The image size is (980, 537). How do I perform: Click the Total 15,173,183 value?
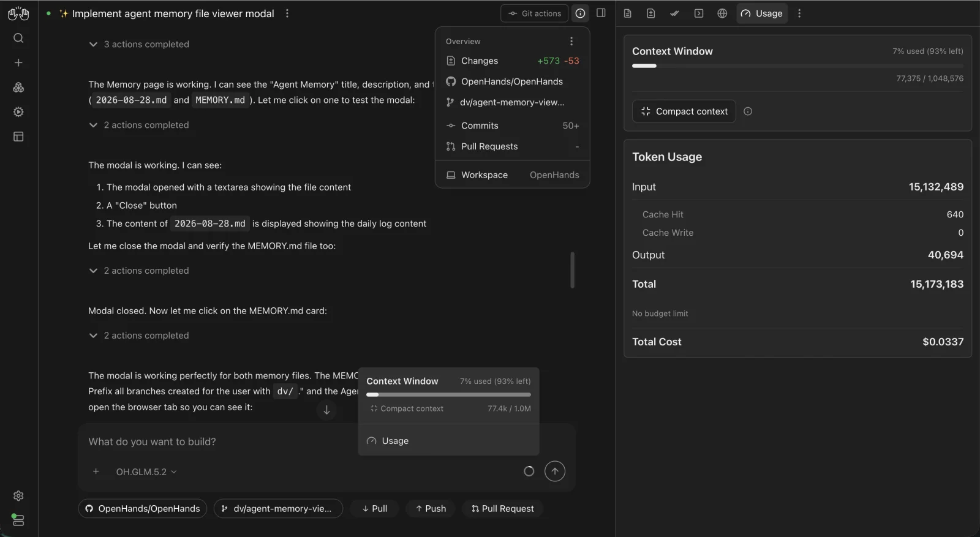point(937,284)
